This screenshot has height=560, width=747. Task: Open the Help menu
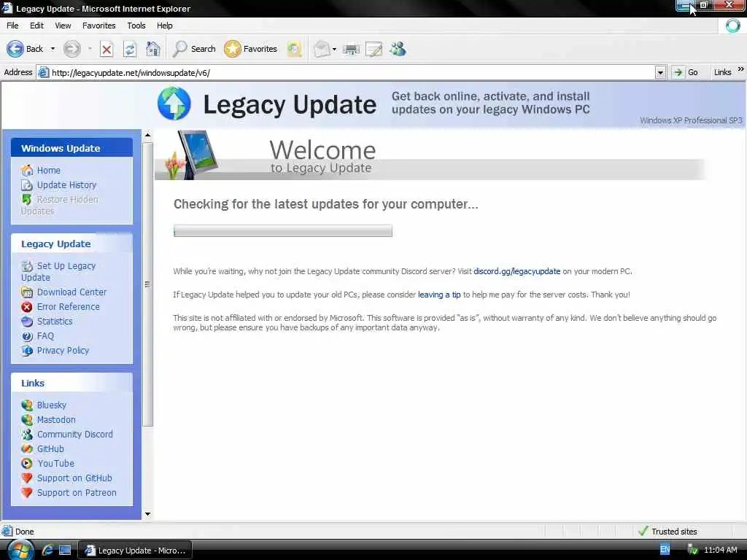pos(164,26)
